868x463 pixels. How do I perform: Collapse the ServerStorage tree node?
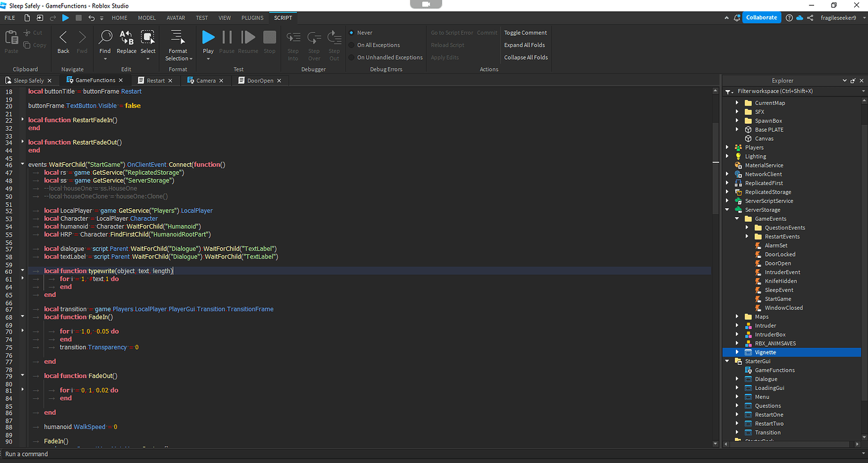point(727,209)
